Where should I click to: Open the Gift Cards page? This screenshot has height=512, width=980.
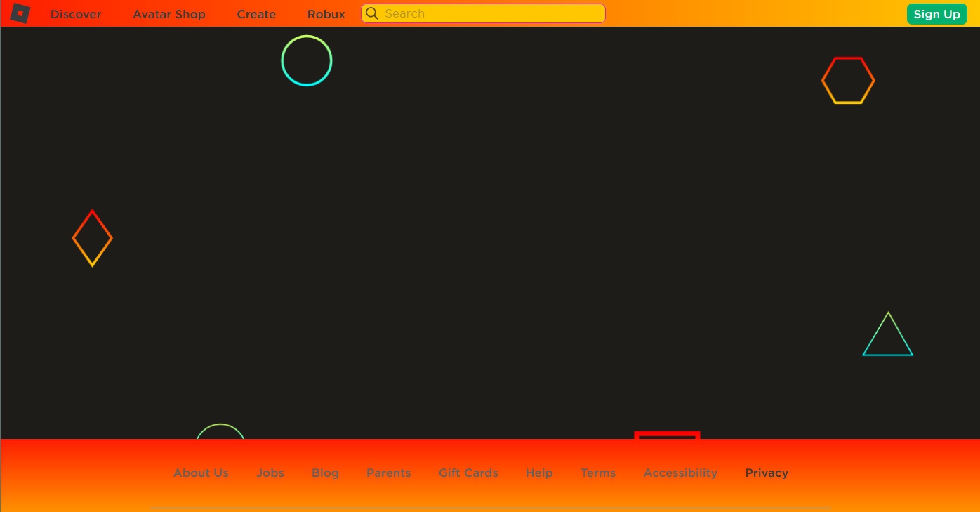pos(468,473)
